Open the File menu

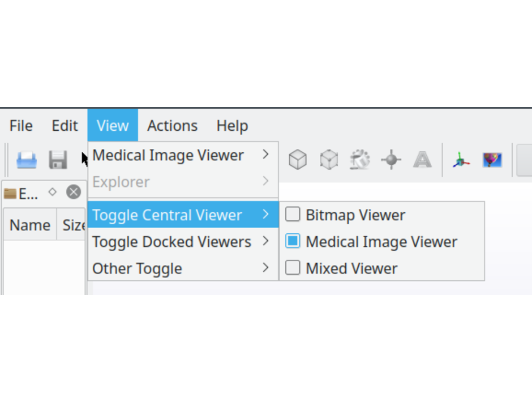(x=21, y=126)
